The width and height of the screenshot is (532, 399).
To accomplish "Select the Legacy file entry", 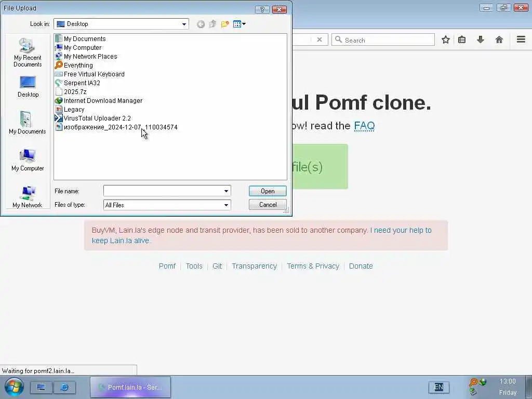I will pos(70,109).
